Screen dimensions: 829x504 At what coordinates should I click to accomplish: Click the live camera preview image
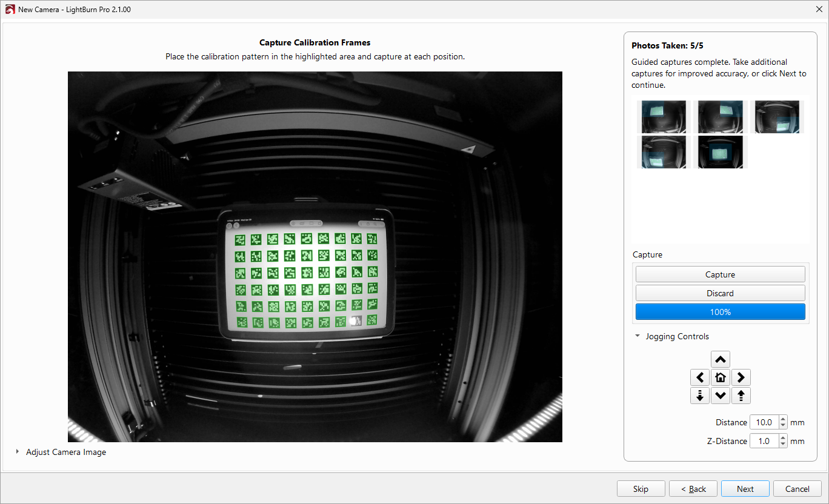[315, 257]
